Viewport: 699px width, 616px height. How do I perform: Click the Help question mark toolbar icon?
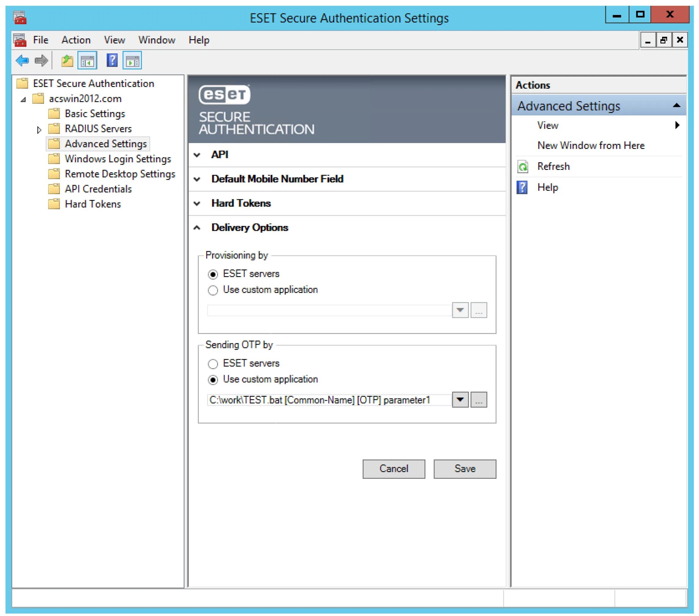(112, 61)
